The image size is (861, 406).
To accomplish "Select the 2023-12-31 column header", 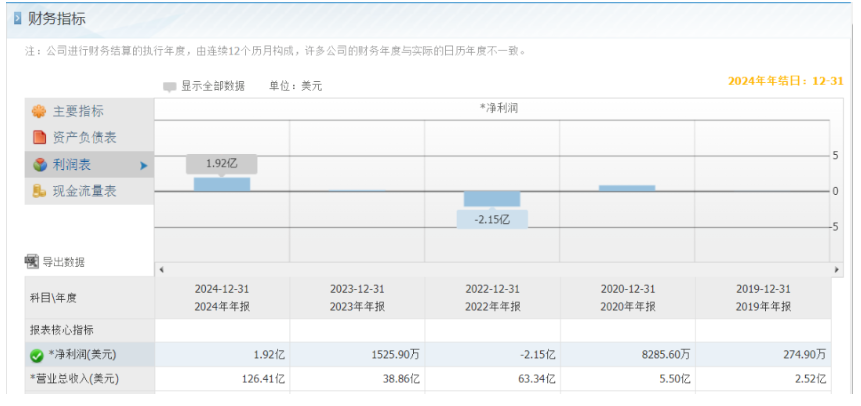I will coord(357,298).
